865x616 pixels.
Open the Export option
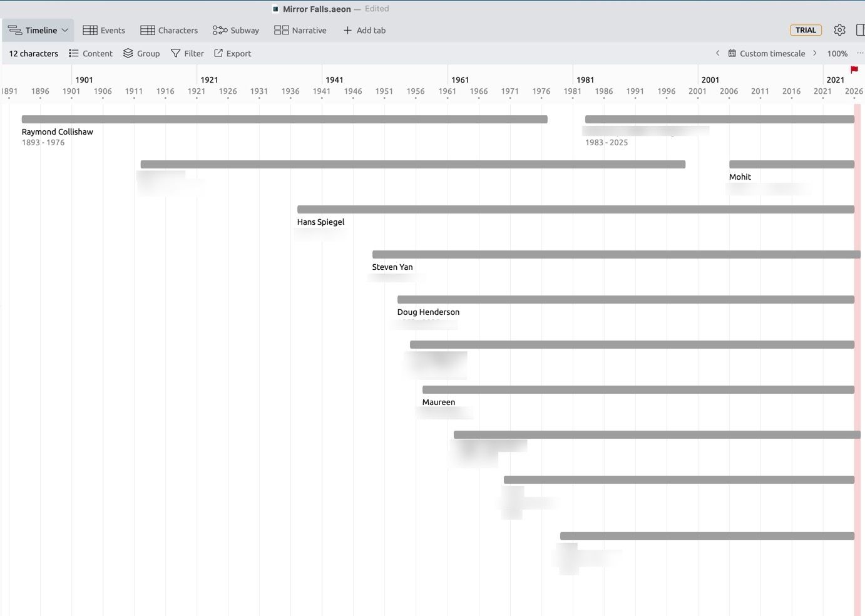tap(232, 54)
